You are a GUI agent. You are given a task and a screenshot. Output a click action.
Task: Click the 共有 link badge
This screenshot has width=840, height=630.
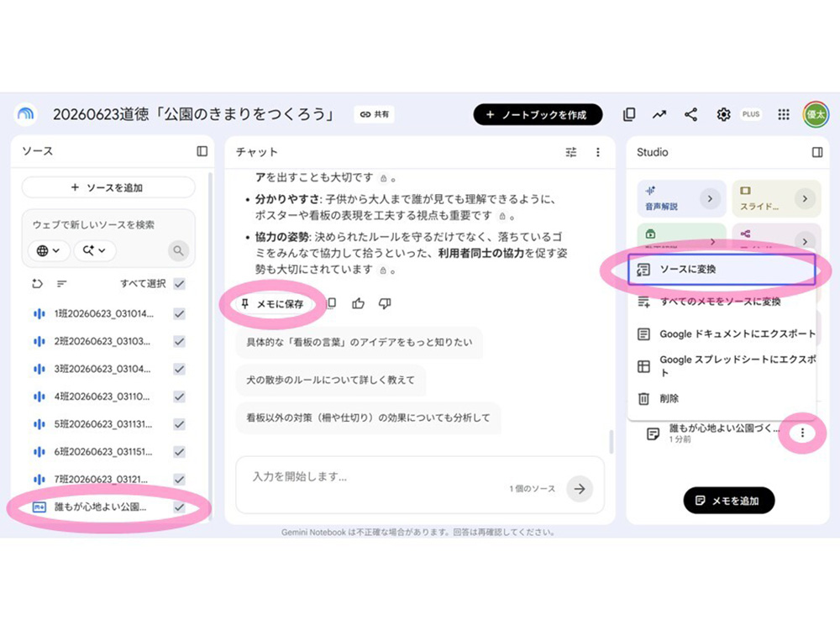tap(375, 114)
